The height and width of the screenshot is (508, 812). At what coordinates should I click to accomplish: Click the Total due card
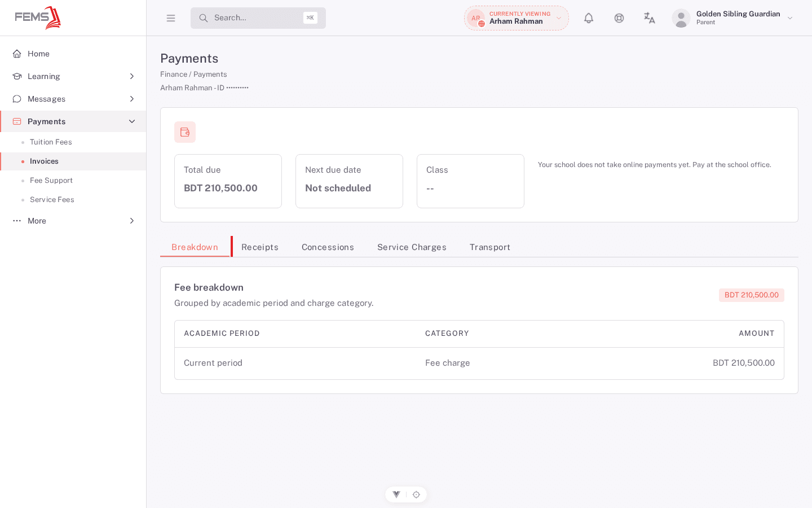[x=228, y=181]
